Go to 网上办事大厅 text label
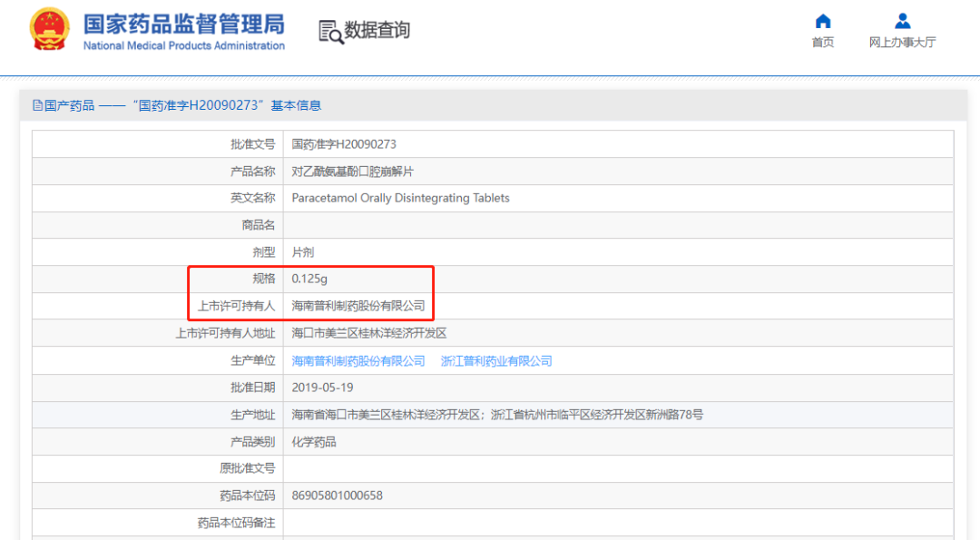 pyautogui.click(x=902, y=43)
